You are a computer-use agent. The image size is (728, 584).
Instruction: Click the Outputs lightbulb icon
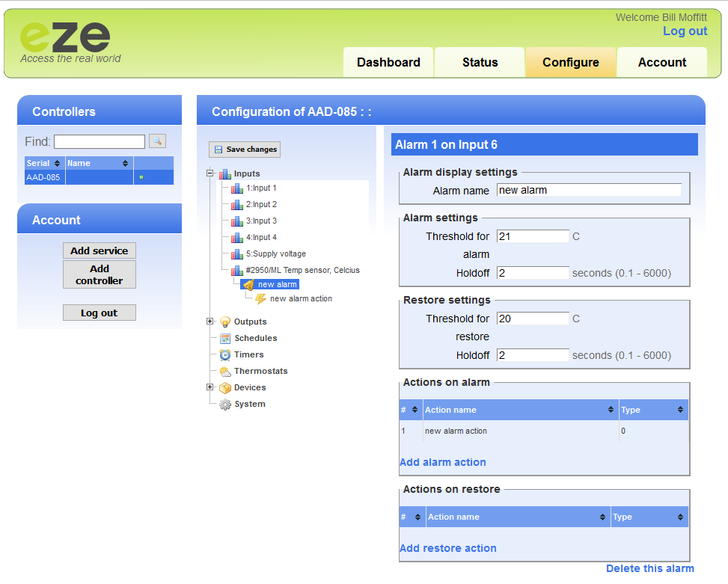point(224,322)
